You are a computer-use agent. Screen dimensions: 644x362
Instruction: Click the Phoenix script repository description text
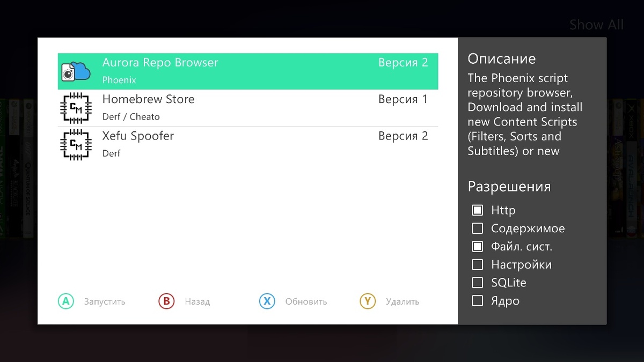[x=525, y=115]
